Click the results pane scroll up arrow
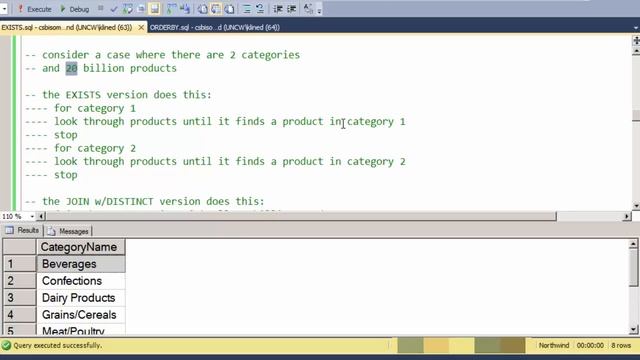640x360 pixels. (x=633, y=244)
